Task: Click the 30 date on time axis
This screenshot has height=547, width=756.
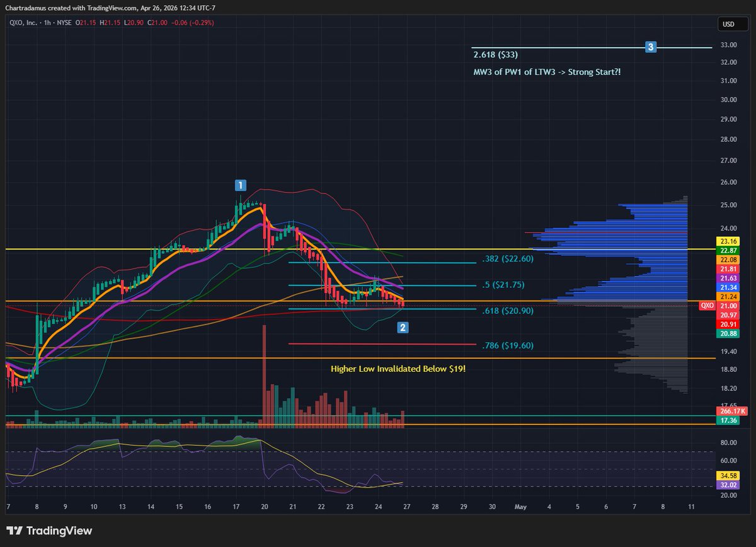Action: click(x=492, y=506)
